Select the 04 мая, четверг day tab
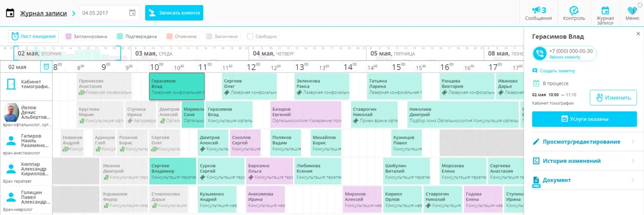This screenshot has width=644, height=215. [308, 53]
